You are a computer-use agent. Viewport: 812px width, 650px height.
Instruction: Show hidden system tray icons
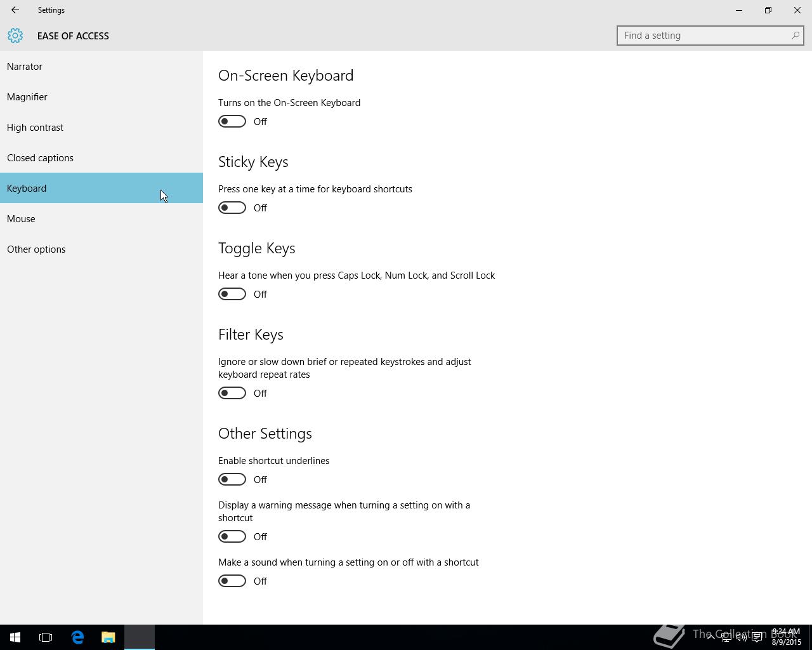point(710,637)
